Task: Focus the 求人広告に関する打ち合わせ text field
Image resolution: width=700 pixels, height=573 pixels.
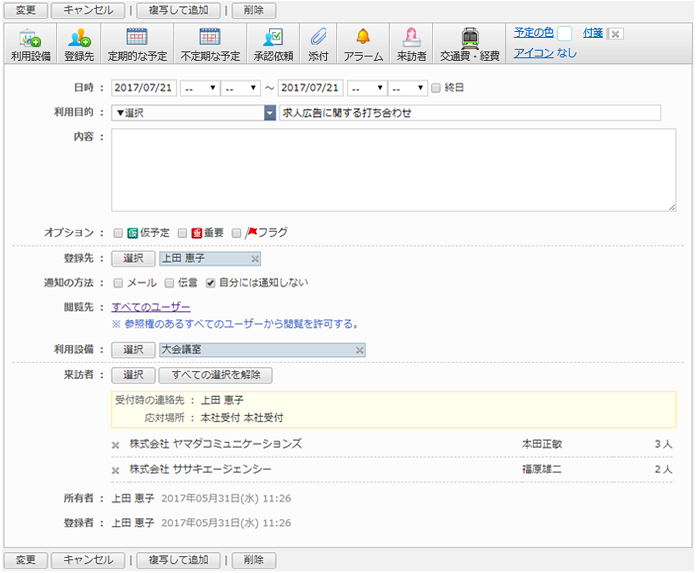Action: (470, 113)
